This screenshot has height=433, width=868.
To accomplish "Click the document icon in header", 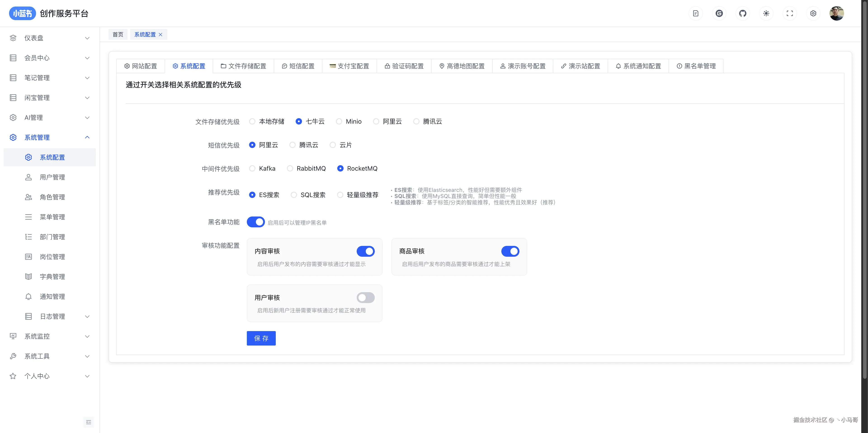I will (x=696, y=14).
